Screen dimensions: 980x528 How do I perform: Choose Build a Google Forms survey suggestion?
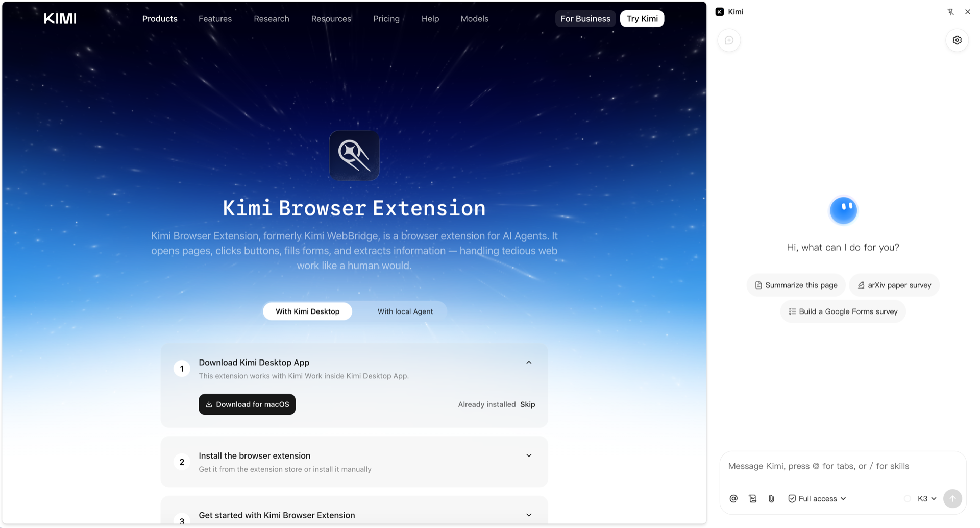(843, 311)
